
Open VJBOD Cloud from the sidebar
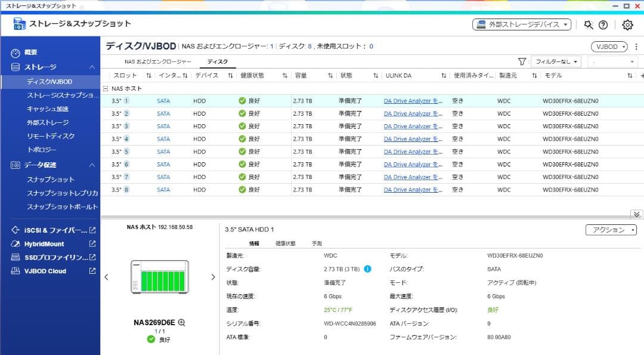[40, 271]
